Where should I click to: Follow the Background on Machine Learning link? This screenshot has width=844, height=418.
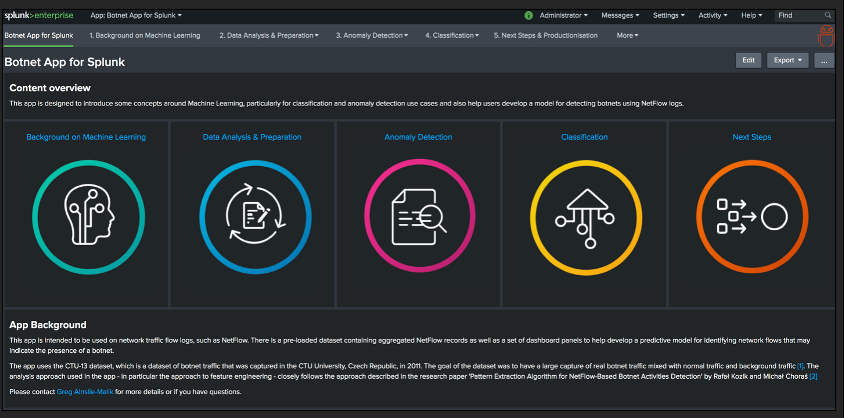(x=86, y=137)
